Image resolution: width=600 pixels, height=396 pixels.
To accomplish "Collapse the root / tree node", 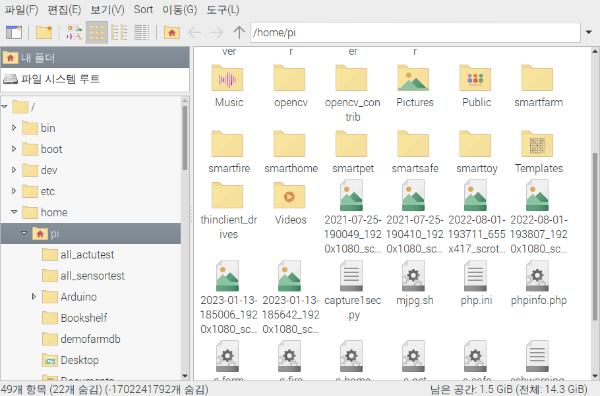I will pos(5,107).
